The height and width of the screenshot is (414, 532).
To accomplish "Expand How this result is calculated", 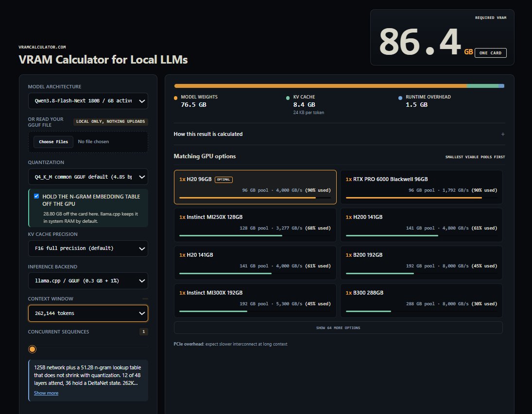I will point(339,134).
